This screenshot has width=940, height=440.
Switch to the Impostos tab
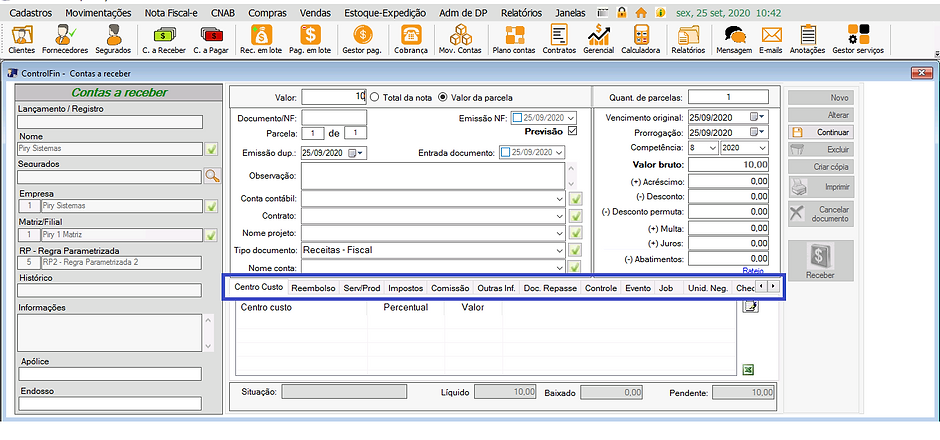click(x=406, y=288)
